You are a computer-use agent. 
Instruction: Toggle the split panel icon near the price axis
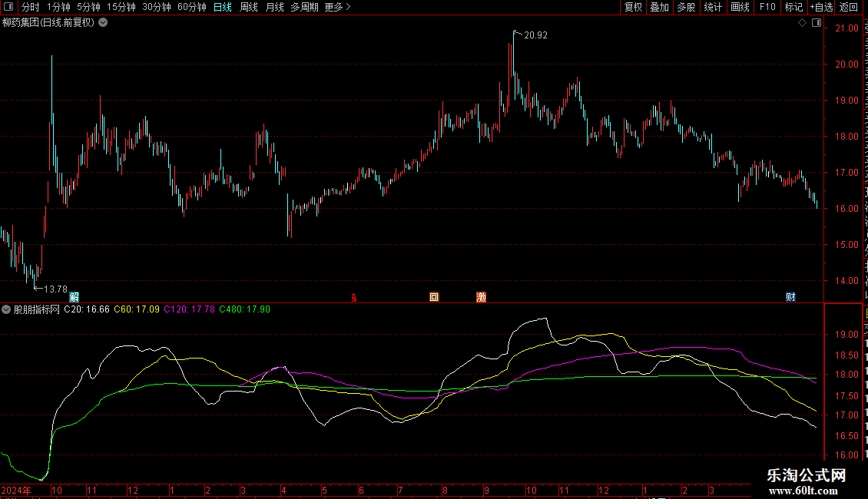pos(817,23)
